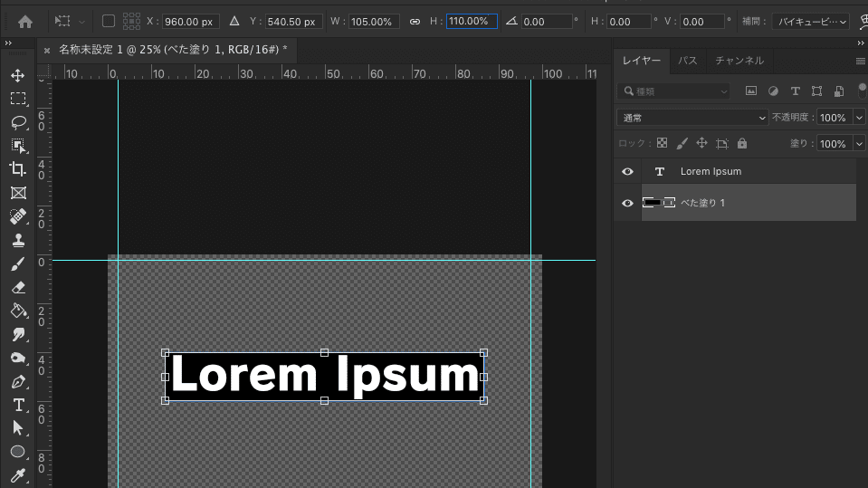The height and width of the screenshot is (488, 868).
Task: Hide the Lorem Ipsum text layer
Action: (x=627, y=171)
